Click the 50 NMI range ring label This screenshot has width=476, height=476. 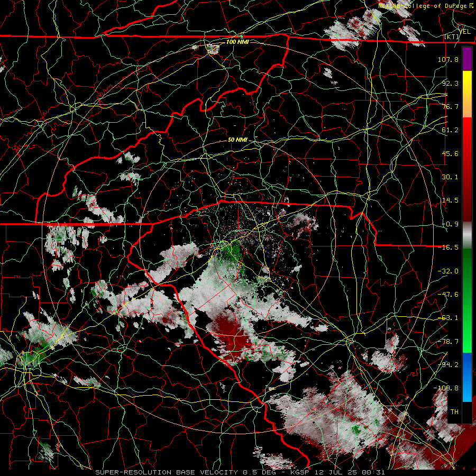237,140
